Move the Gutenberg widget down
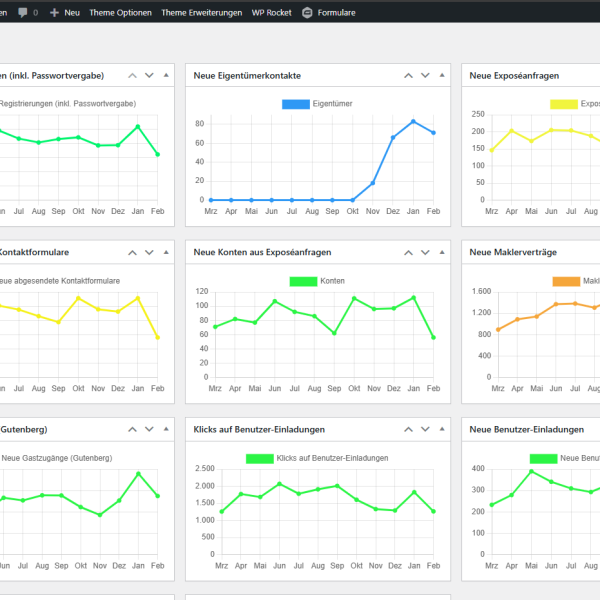 pyautogui.click(x=149, y=429)
